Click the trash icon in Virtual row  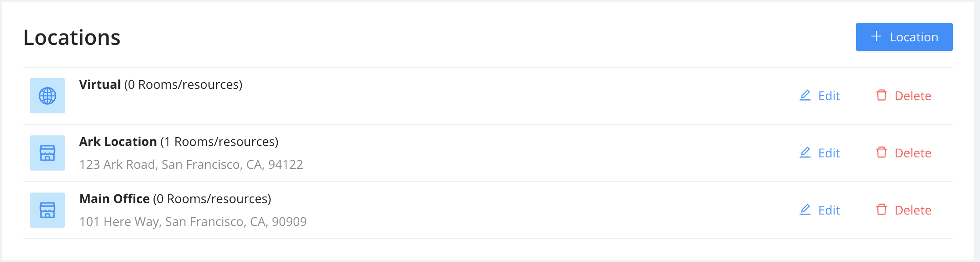pyautogui.click(x=882, y=95)
